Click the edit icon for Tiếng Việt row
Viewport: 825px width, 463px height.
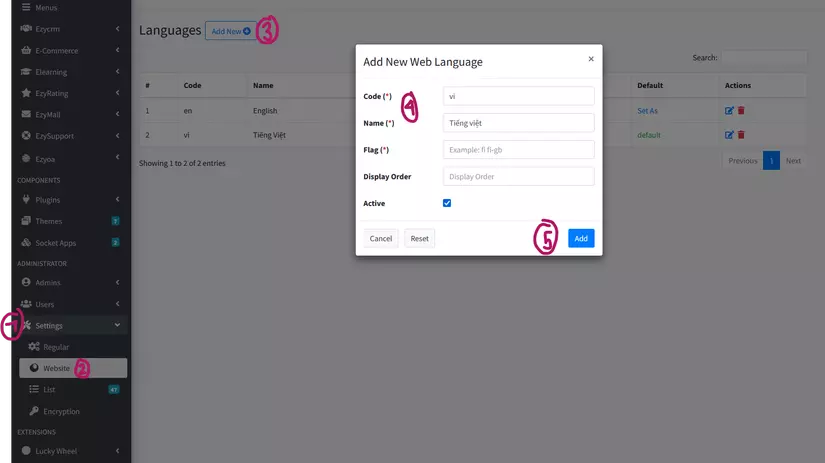point(729,134)
